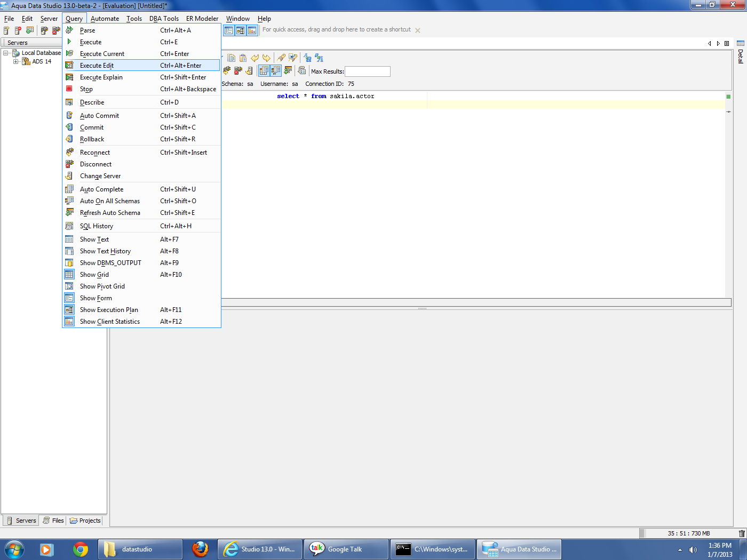Click the Windows Start button
Screen dimensions: 747x560
click(x=14, y=549)
